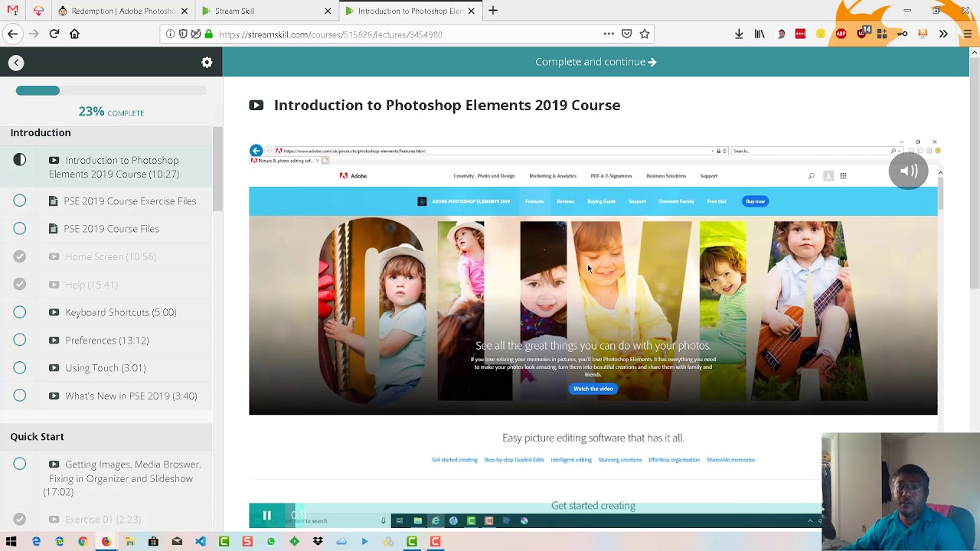
Task: Click the site padlock security icon
Action: coord(208,34)
